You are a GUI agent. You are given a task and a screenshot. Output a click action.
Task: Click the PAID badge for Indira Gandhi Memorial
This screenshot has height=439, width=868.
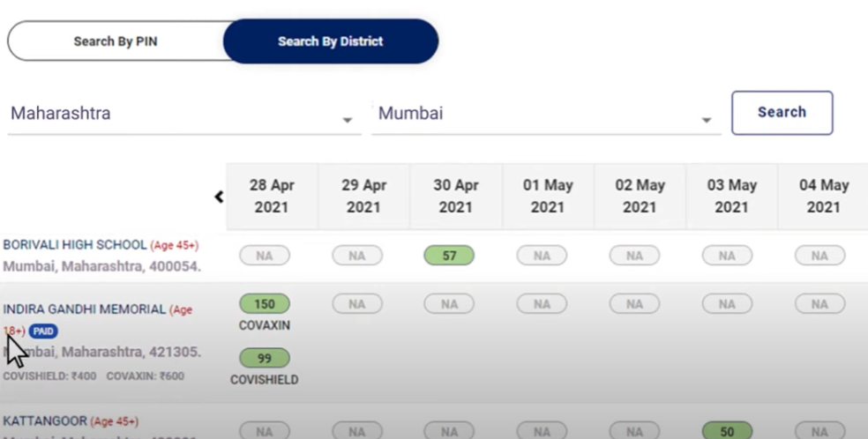click(x=43, y=331)
